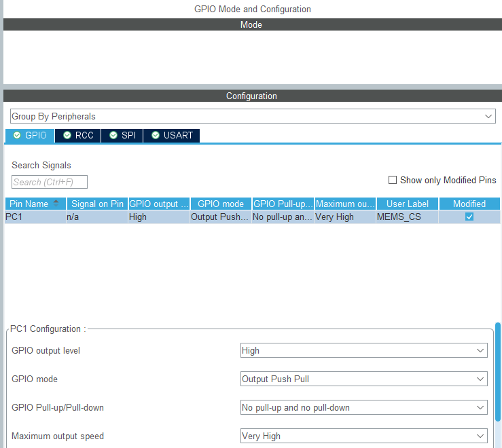This screenshot has width=502, height=448.
Task: Switch to the SPI tab
Action: click(122, 135)
